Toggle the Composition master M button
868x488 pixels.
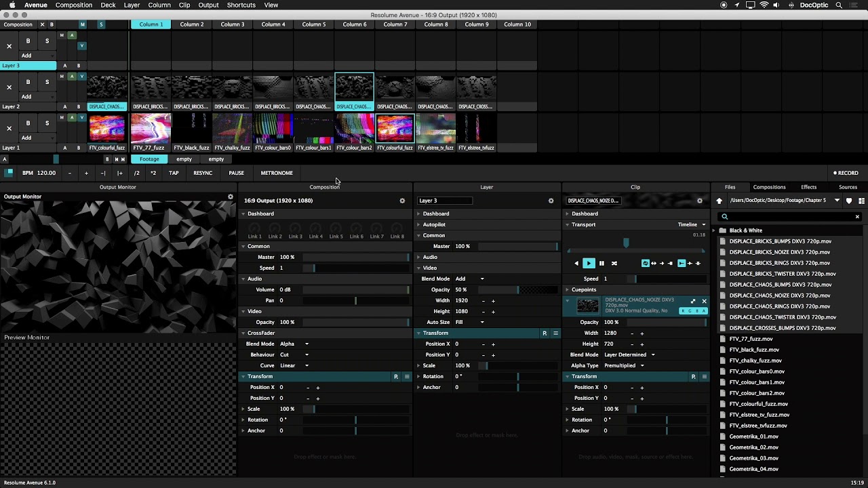(x=83, y=24)
